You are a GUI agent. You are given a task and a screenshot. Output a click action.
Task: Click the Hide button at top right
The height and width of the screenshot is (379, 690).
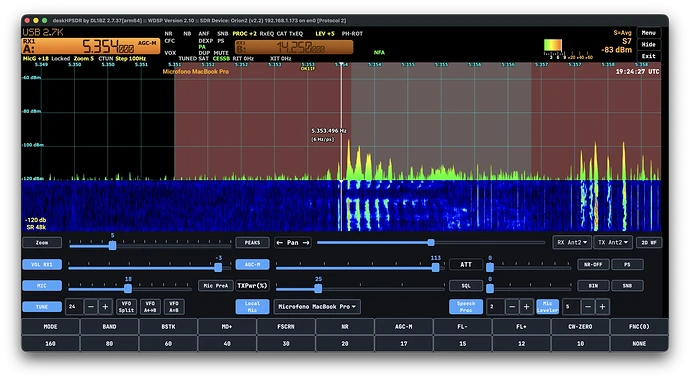(649, 44)
